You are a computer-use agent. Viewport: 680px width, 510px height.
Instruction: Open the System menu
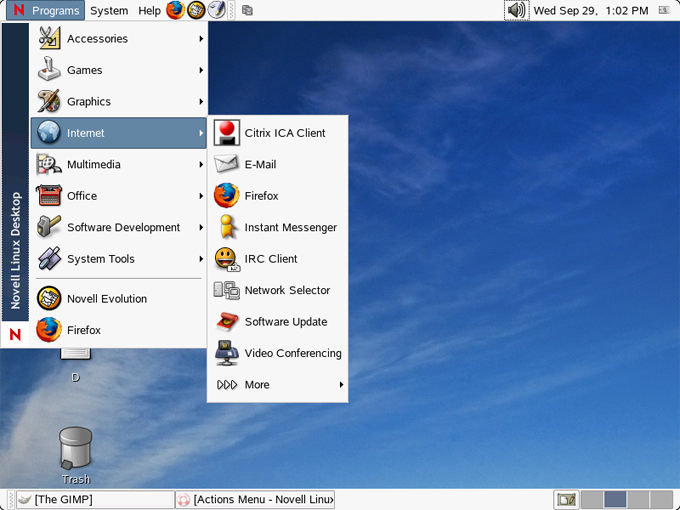click(x=109, y=10)
